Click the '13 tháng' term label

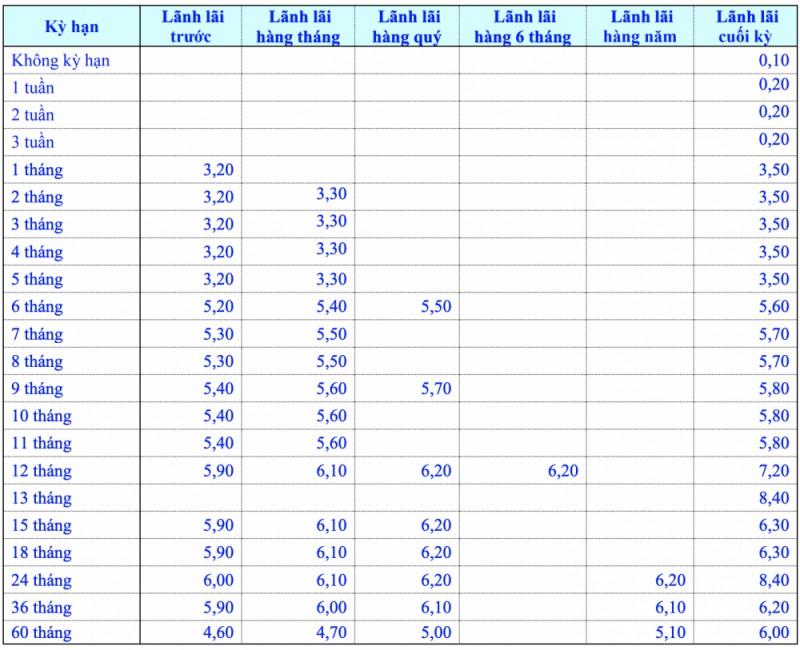click(42, 498)
